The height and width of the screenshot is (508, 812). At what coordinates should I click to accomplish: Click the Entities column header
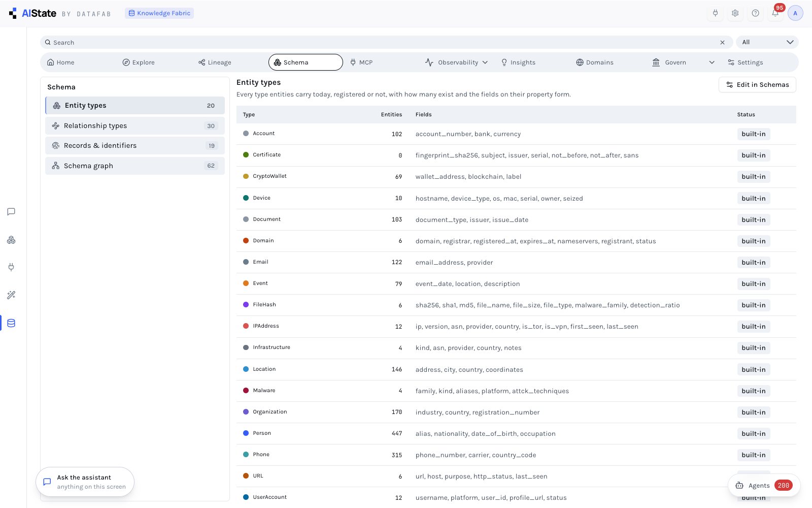point(391,115)
